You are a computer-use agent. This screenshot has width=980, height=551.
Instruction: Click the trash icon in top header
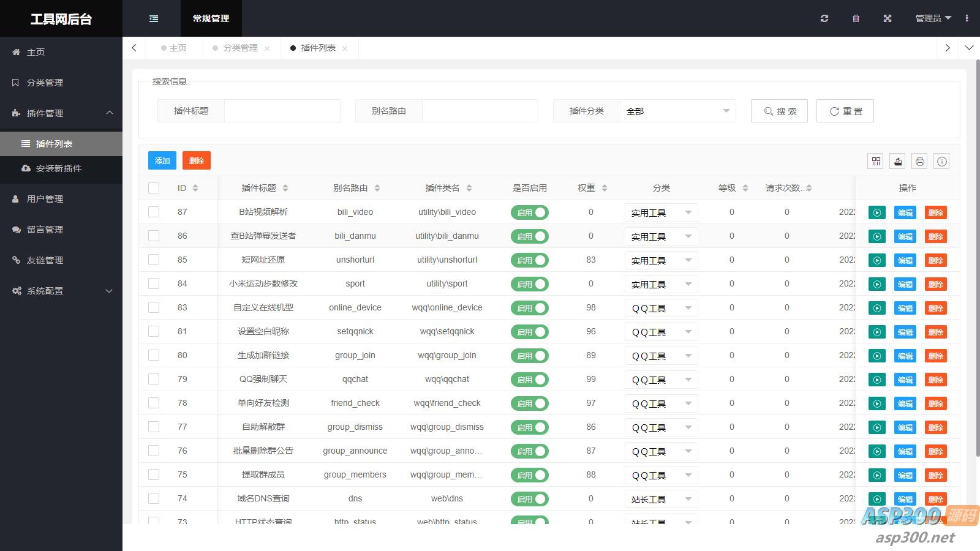click(x=856, y=18)
